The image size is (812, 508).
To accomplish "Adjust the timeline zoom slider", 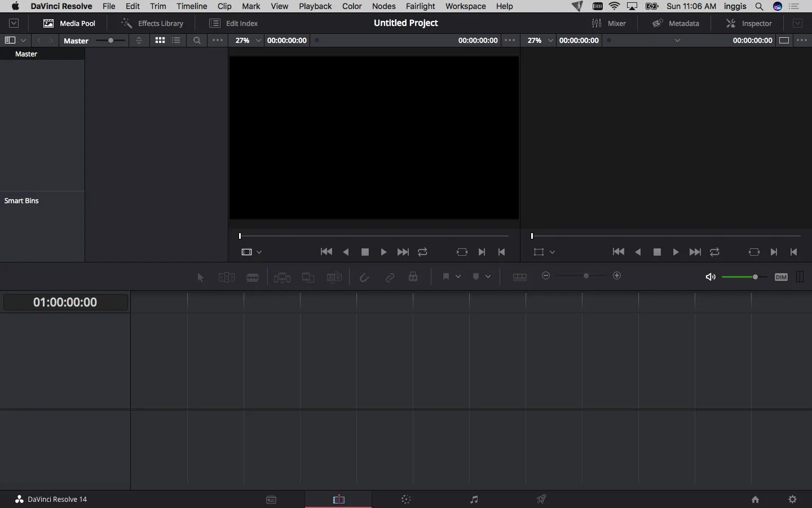I will [585, 276].
